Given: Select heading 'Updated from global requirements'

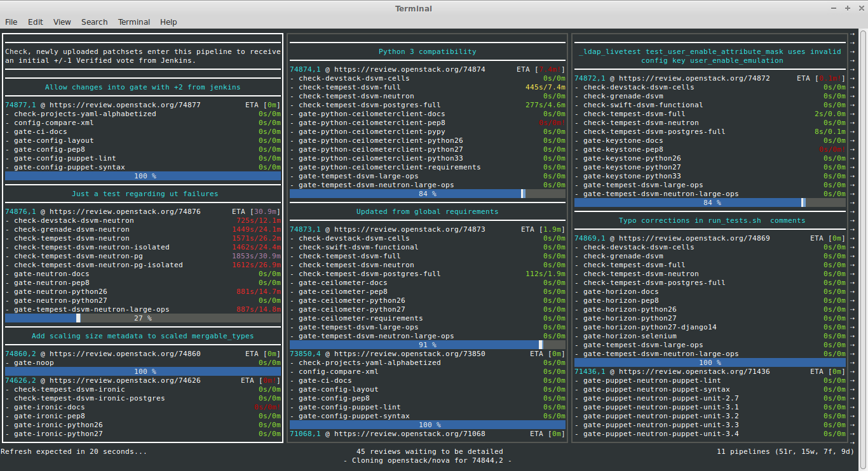Looking at the screenshot, I should (x=428, y=211).
